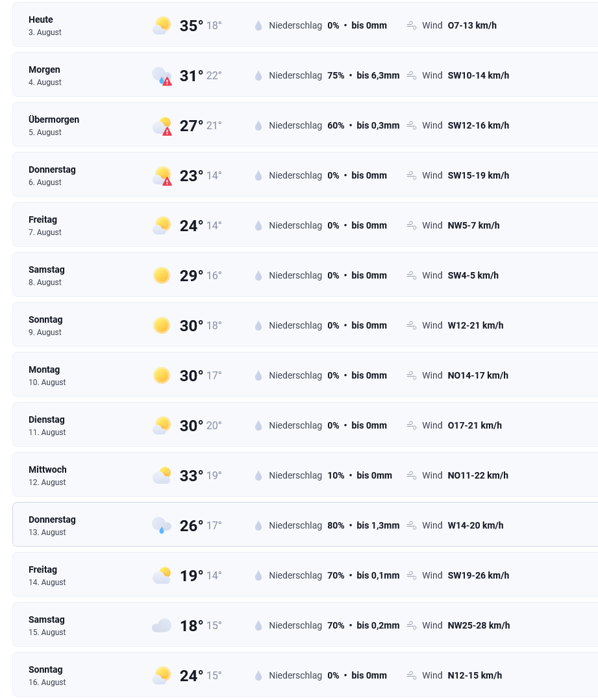Viewport: 598px width, 700px height.
Task: Open the Heute 3. August forecast row
Action: (305, 25)
